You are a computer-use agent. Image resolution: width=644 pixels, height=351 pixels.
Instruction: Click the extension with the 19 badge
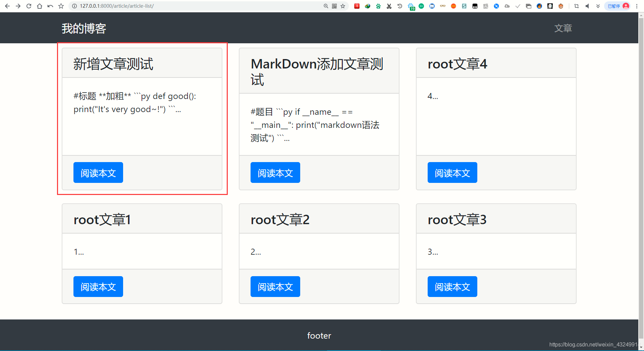point(411,7)
